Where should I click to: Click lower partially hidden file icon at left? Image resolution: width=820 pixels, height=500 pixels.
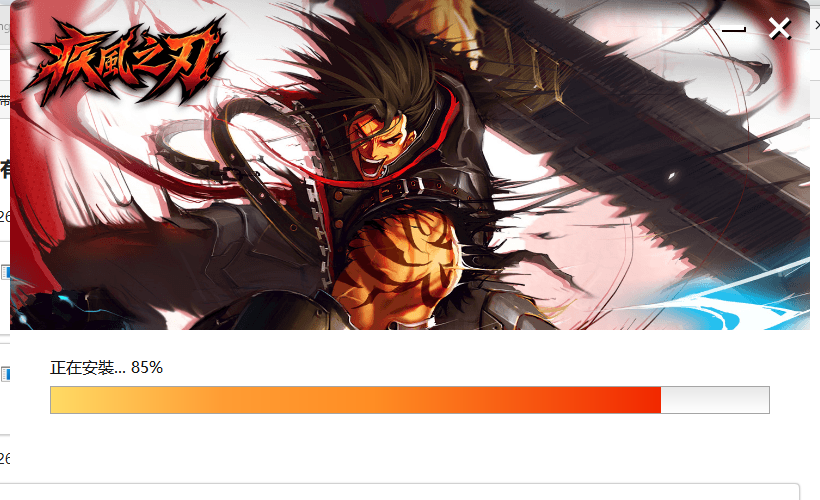[5, 374]
